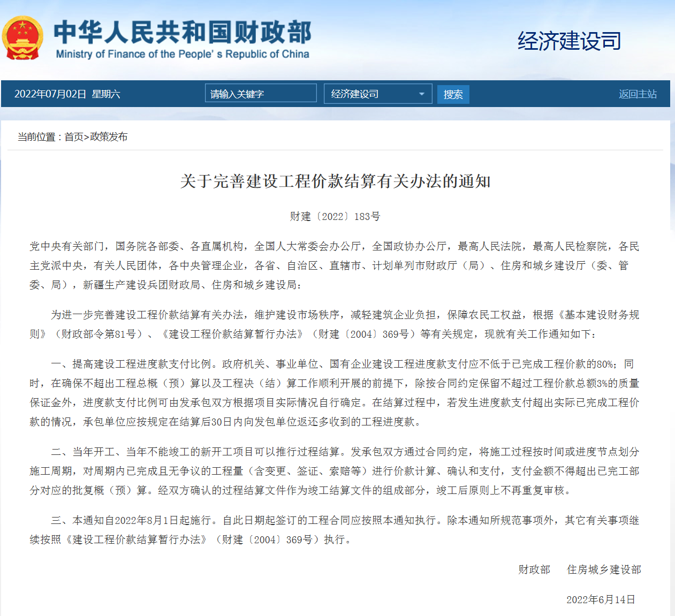
Task: Click the national emblem logo
Action: (x=22, y=38)
